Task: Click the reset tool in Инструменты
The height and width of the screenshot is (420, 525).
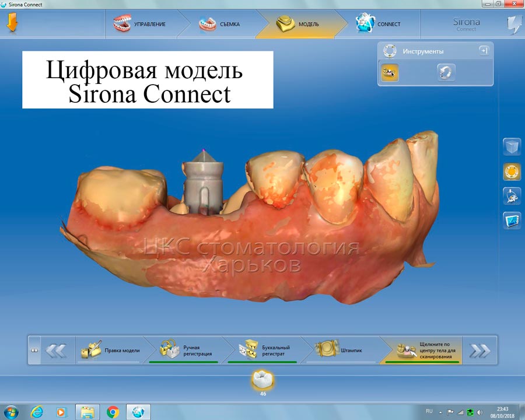Action: click(446, 72)
